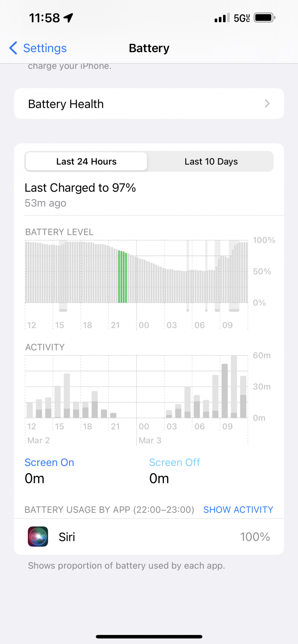The image size is (298, 644).
Task: Tap the battery status icon
Action: [264, 18]
